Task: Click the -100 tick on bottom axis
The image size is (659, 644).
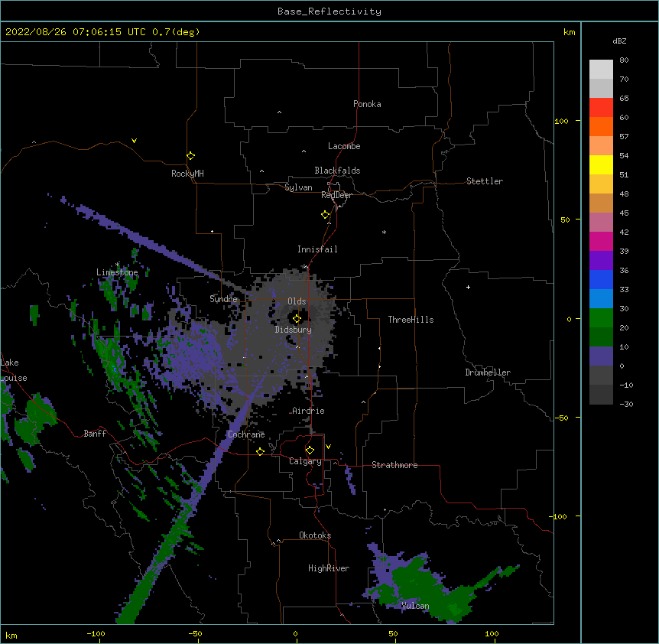Action: click(x=96, y=633)
